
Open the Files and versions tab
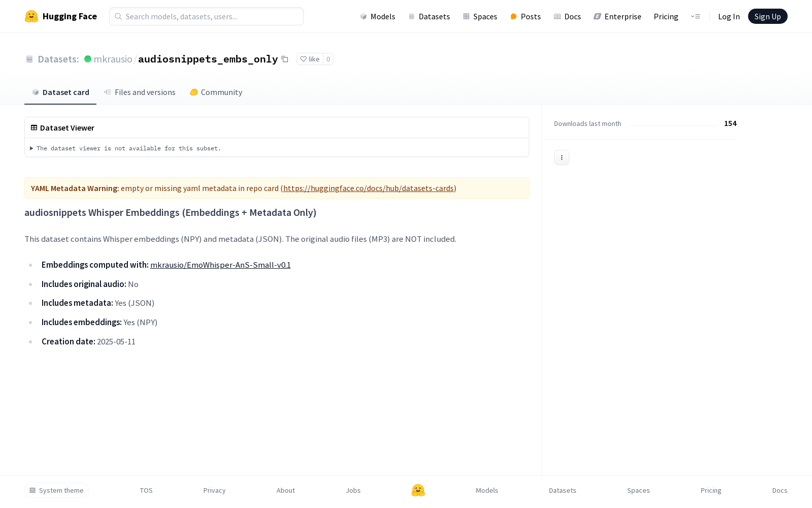coord(140,92)
